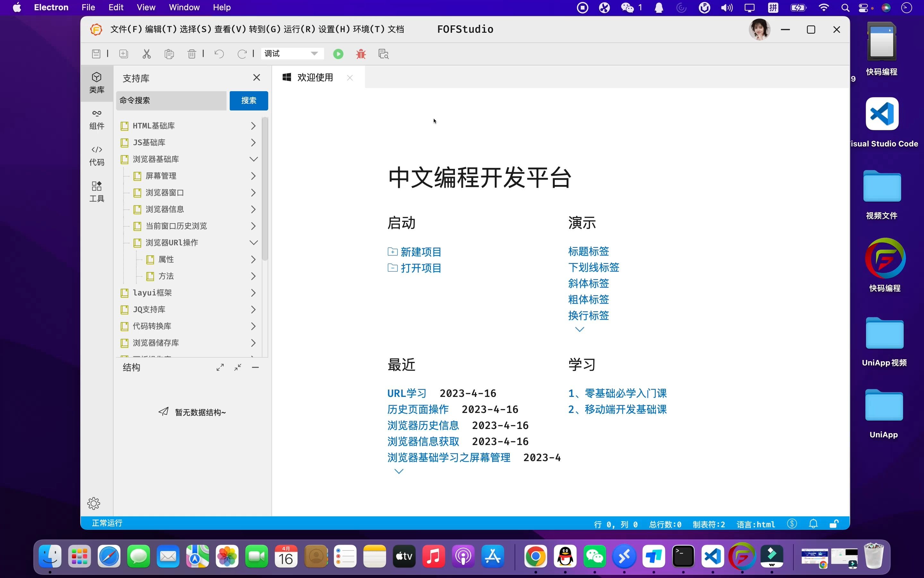
Task: Expand the layui框架 tree node
Action: tap(253, 293)
